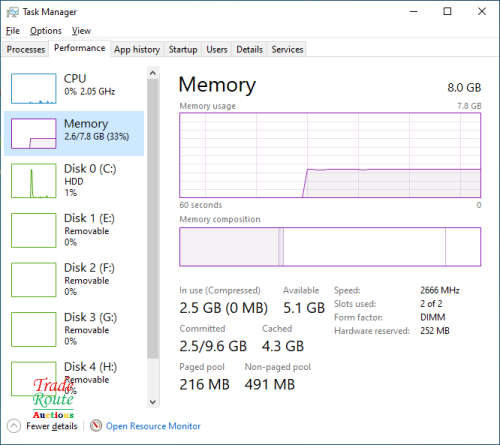Viewport: 500px width, 445px height.
Task: Select the CPU usage mini graph
Action: 34,89
